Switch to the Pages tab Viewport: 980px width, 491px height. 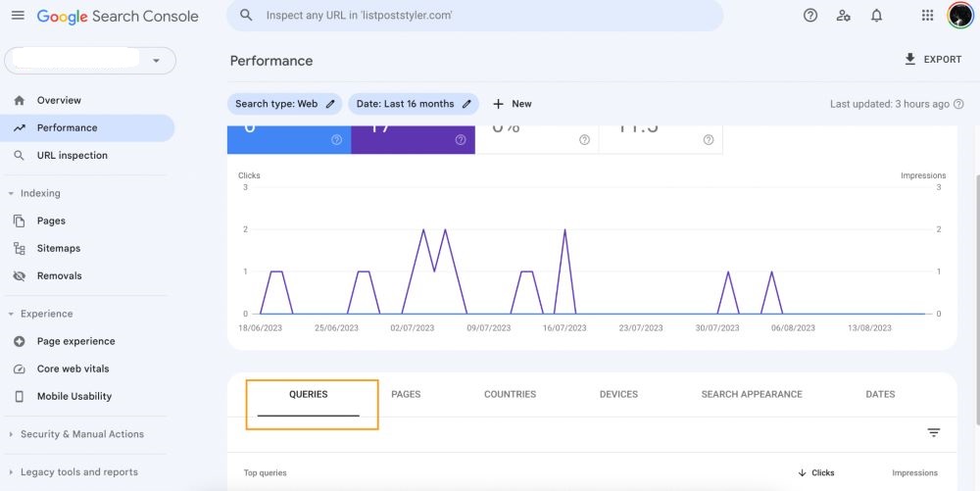[406, 394]
